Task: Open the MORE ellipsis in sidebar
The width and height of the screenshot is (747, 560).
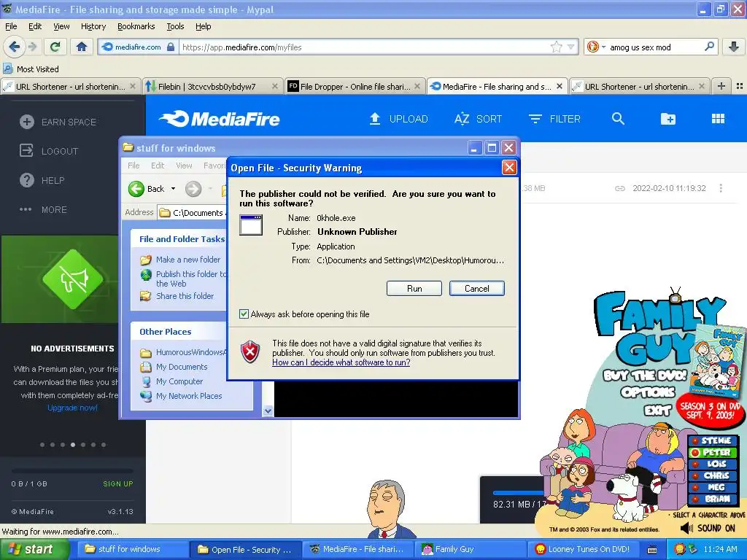Action: coord(26,209)
